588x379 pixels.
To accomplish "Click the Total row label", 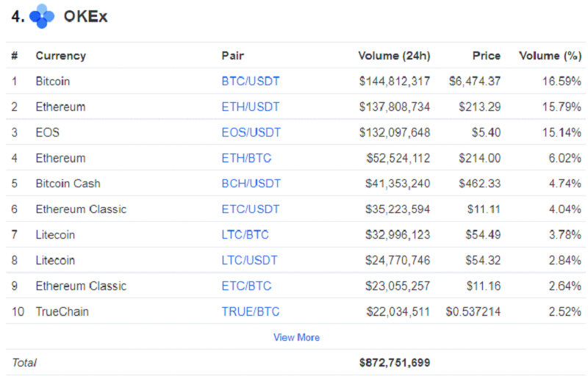I will point(24,363).
